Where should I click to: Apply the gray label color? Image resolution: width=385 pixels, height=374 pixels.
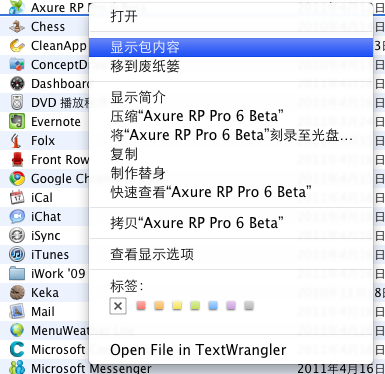249,305
